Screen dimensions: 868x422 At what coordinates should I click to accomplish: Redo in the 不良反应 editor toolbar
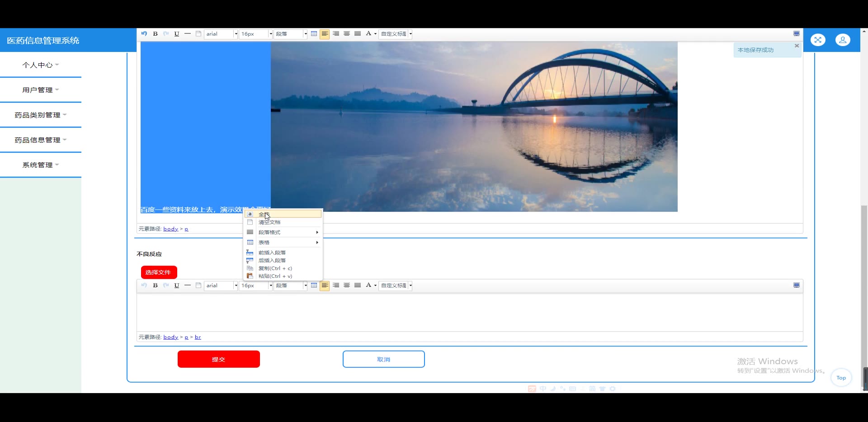tap(166, 286)
